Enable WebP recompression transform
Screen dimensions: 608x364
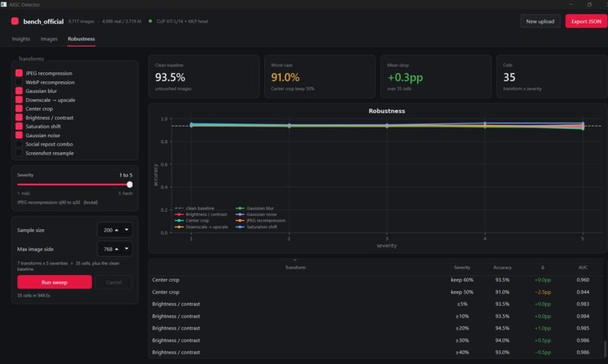tap(19, 82)
